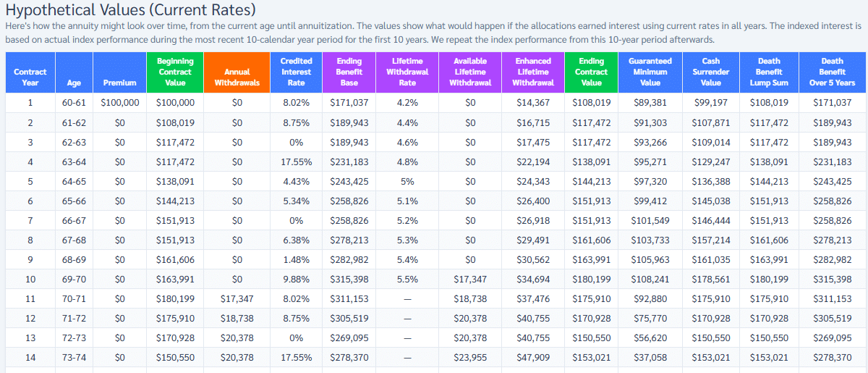Select cash surrender value $145,038
Viewport: 868px width, 373px height.
click(711, 201)
